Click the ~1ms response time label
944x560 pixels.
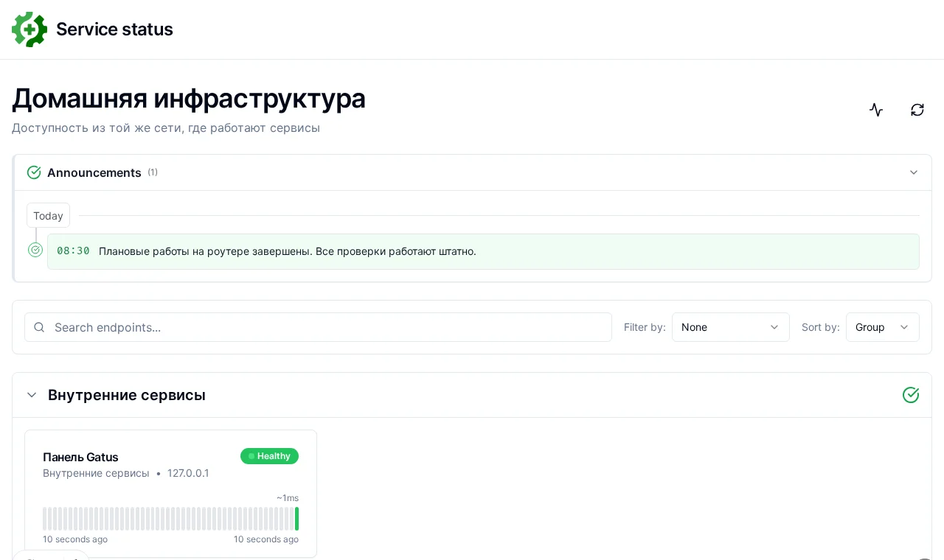[x=288, y=498]
